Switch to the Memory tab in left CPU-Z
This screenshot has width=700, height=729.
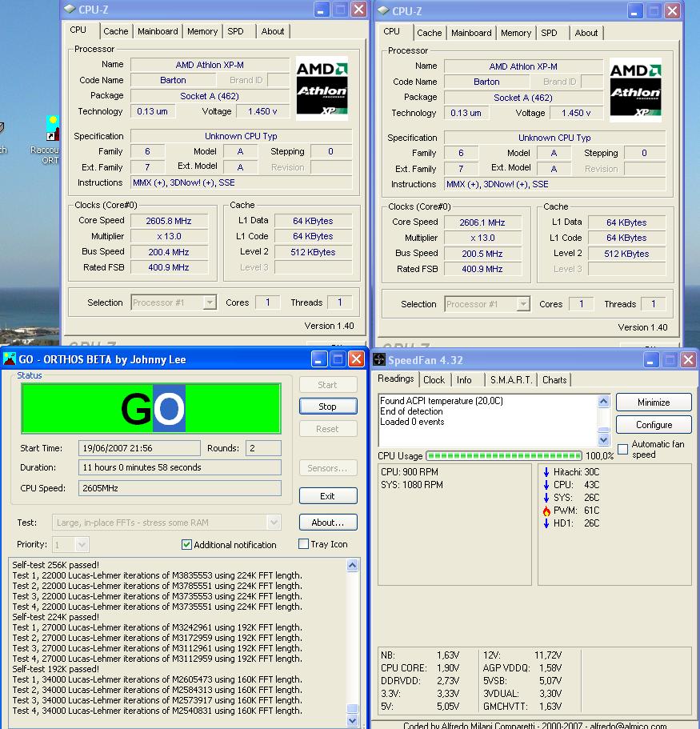click(202, 31)
